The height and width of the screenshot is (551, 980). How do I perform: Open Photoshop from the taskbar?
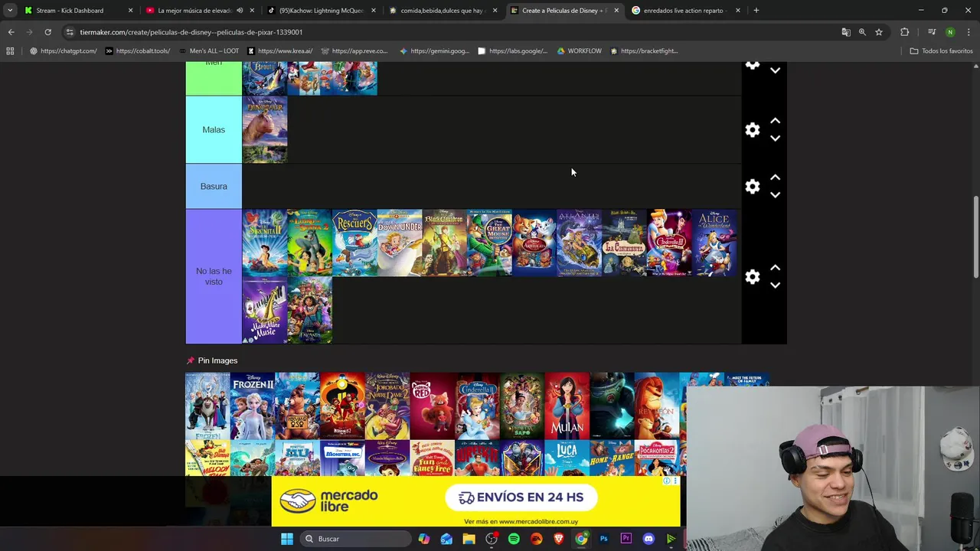coord(603,539)
